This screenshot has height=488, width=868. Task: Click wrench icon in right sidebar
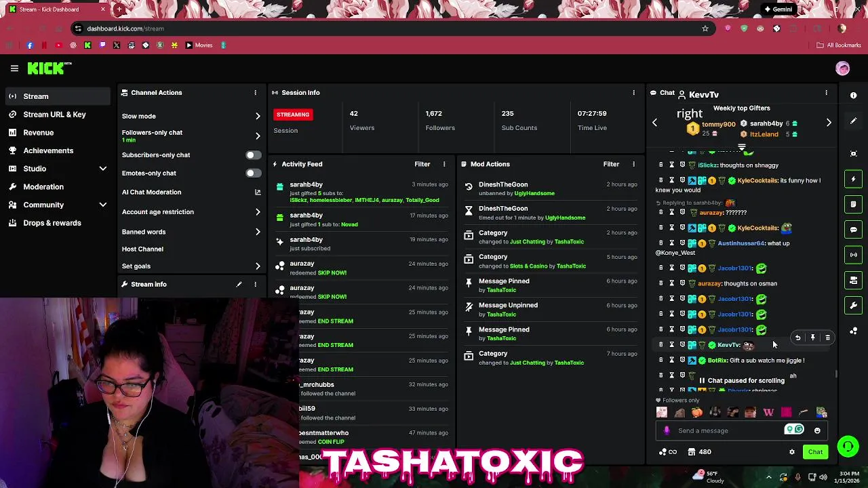click(x=853, y=306)
